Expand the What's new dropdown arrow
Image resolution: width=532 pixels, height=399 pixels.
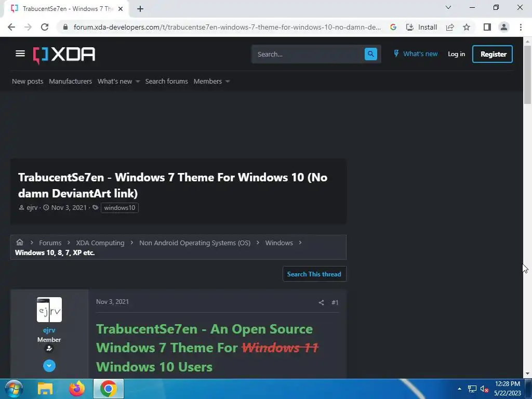[x=137, y=82]
